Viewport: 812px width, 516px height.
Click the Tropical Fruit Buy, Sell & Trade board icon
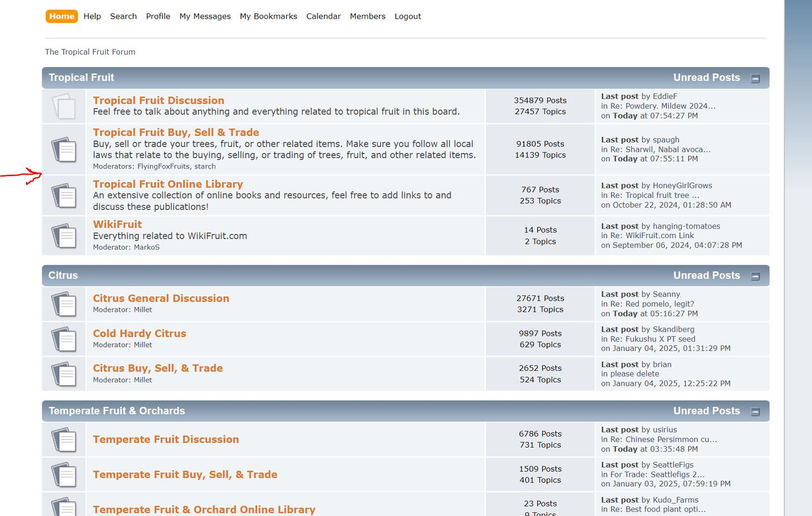pos(64,149)
